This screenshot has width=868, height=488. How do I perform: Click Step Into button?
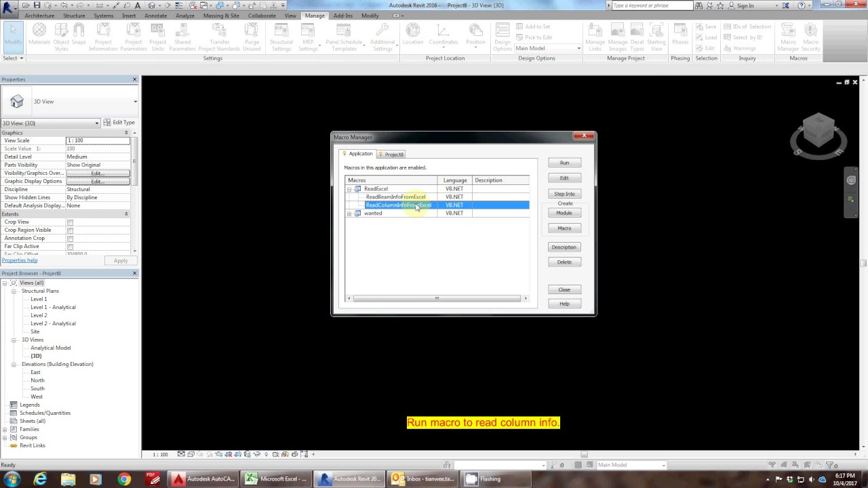(564, 194)
